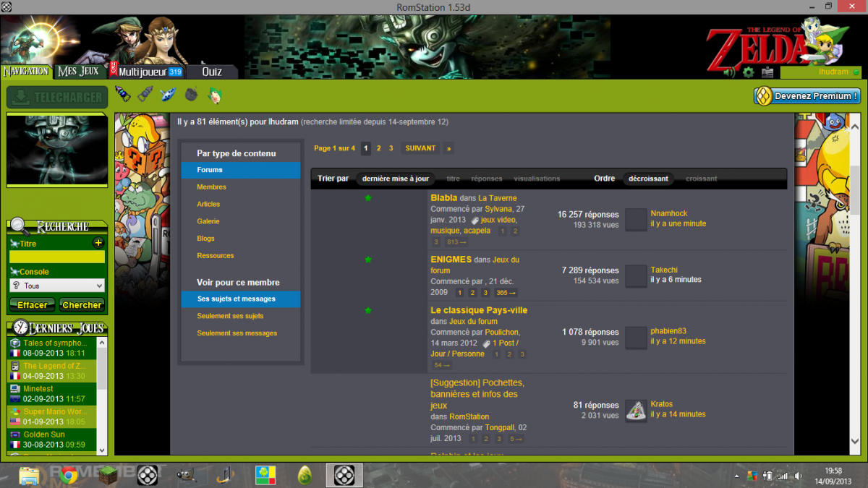Open Takechi's avatar in ENIGMES row
868x488 pixels.
click(636, 275)
